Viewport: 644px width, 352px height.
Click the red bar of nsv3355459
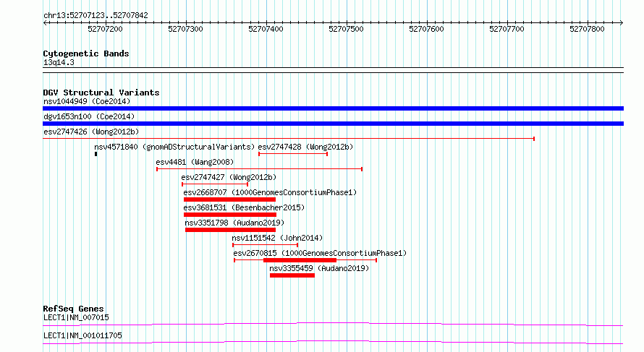click(x=292, y=275)
